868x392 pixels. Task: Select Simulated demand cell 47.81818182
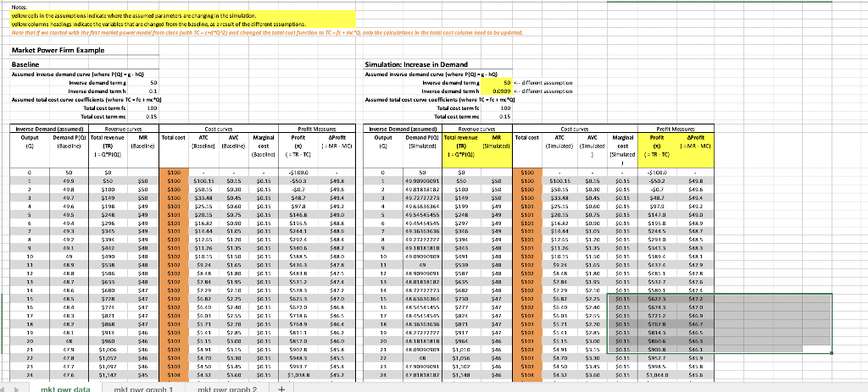[422, 375]
